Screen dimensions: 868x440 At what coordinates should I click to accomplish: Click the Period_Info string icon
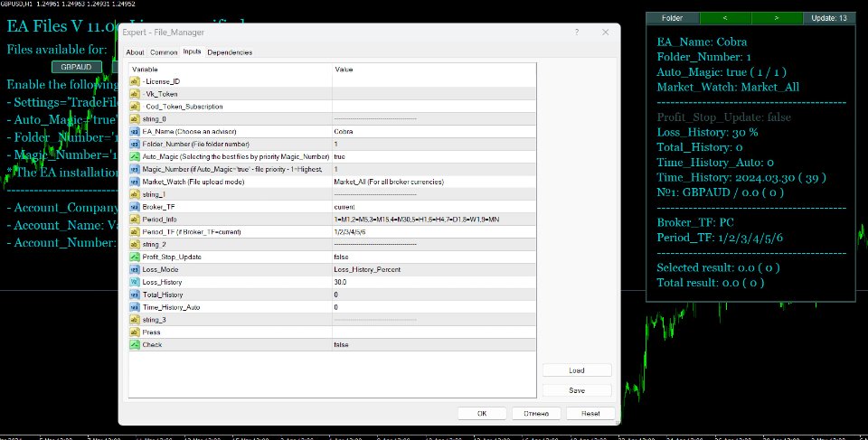(135, 220)
